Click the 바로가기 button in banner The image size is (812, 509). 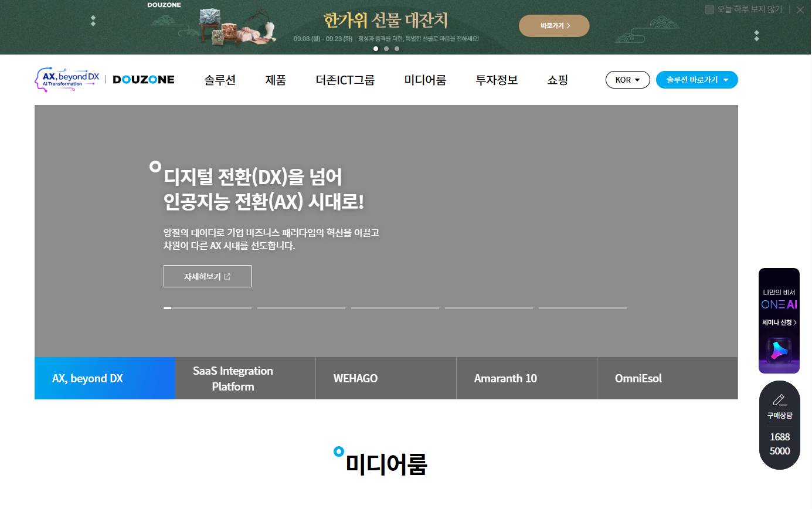(554, 26)
